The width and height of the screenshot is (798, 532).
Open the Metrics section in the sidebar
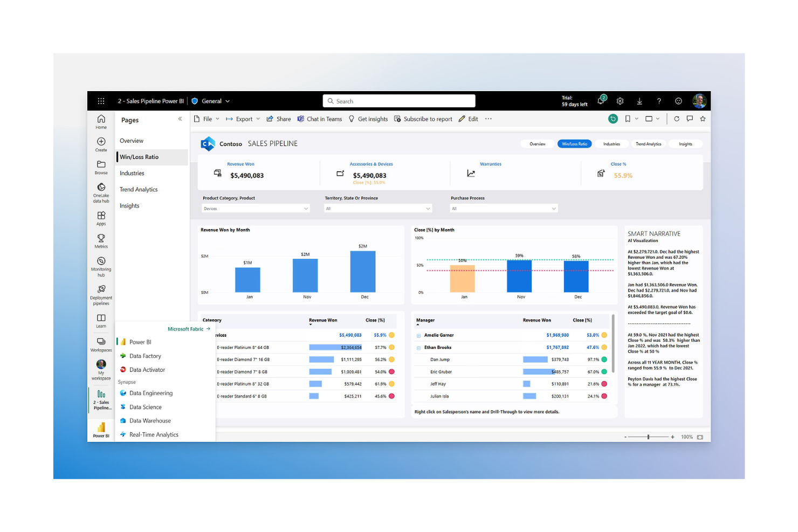point(101,241)
